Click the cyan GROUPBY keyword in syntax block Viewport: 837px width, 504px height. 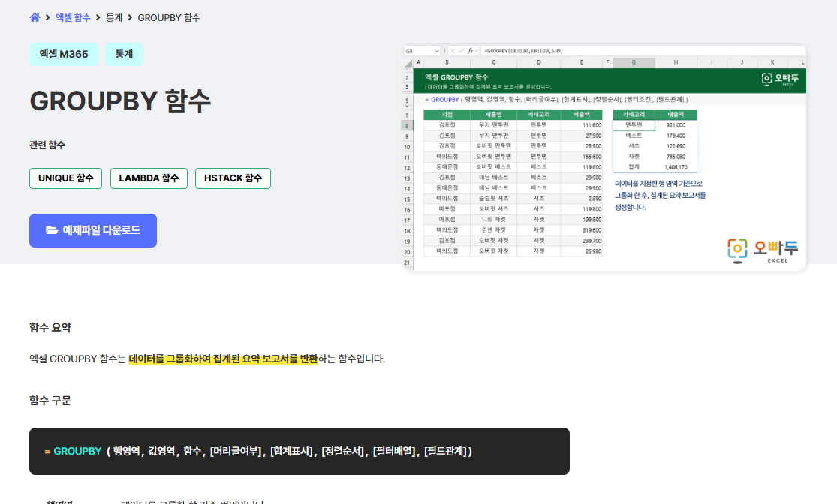pyautogui.click(x=77, y=451)
